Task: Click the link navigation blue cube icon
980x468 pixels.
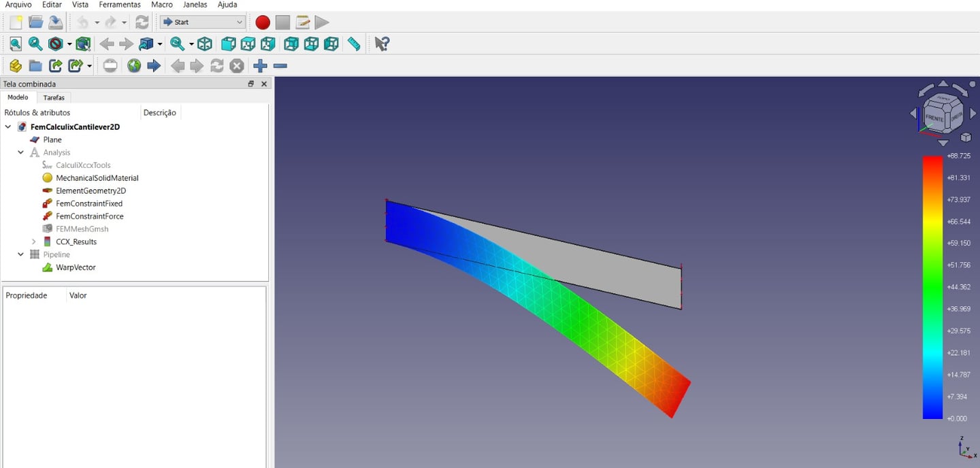Action: coord(146,44)
